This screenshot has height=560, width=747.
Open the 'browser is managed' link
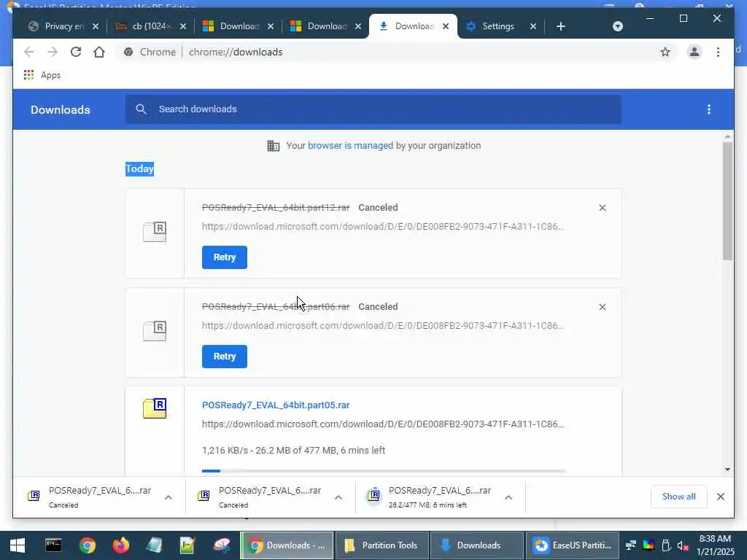coord(350,146)
